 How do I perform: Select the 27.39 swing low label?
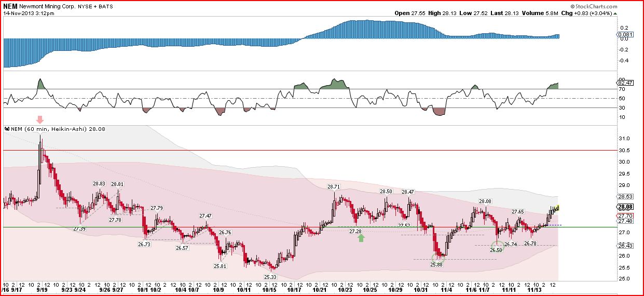[79, 228]
